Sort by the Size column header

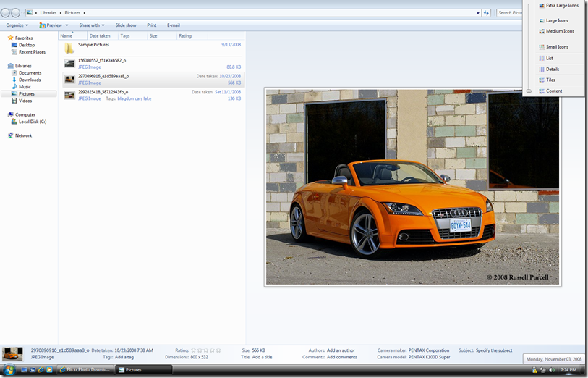[x=162, y=35]
